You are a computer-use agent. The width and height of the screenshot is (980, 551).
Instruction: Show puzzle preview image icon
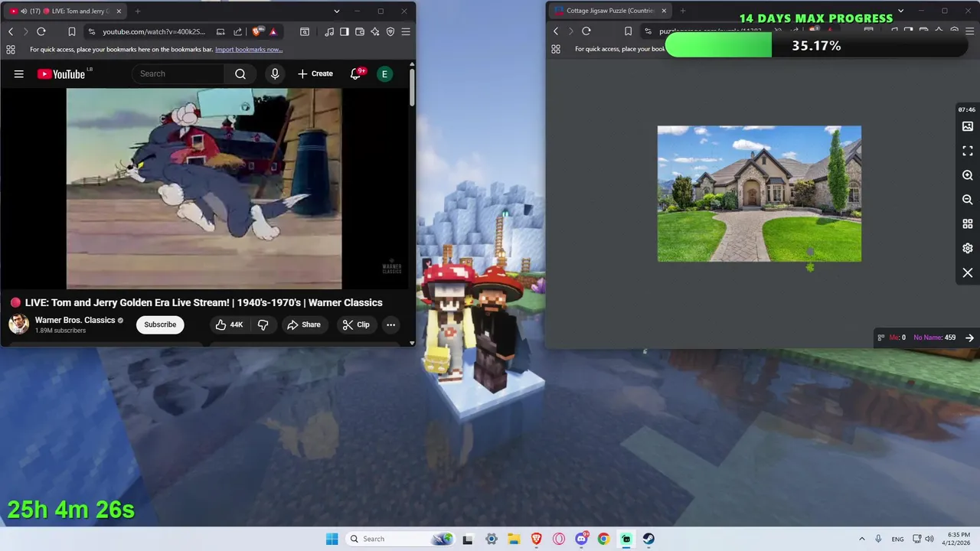pyautogui.click(x=968, y=126)
